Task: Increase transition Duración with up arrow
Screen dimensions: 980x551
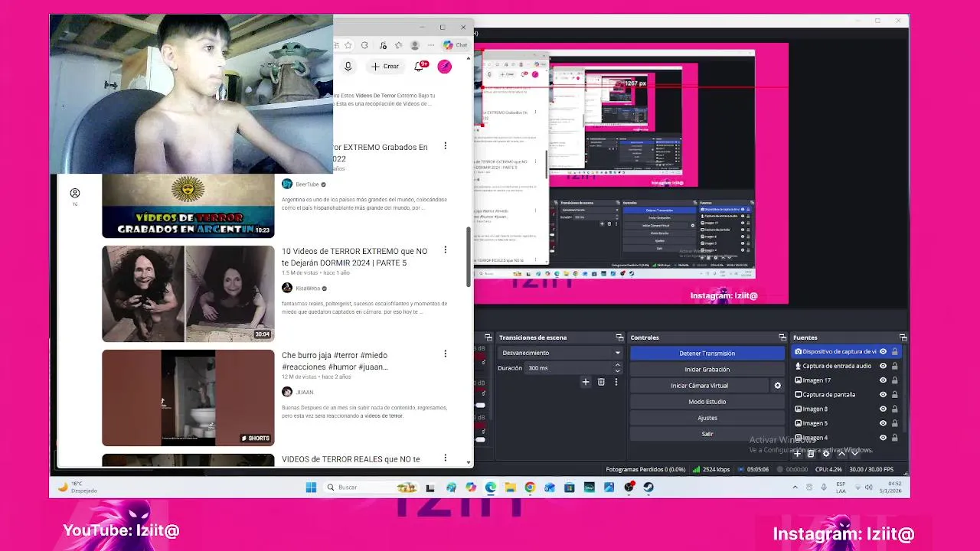Action: [x=617, y=365]
